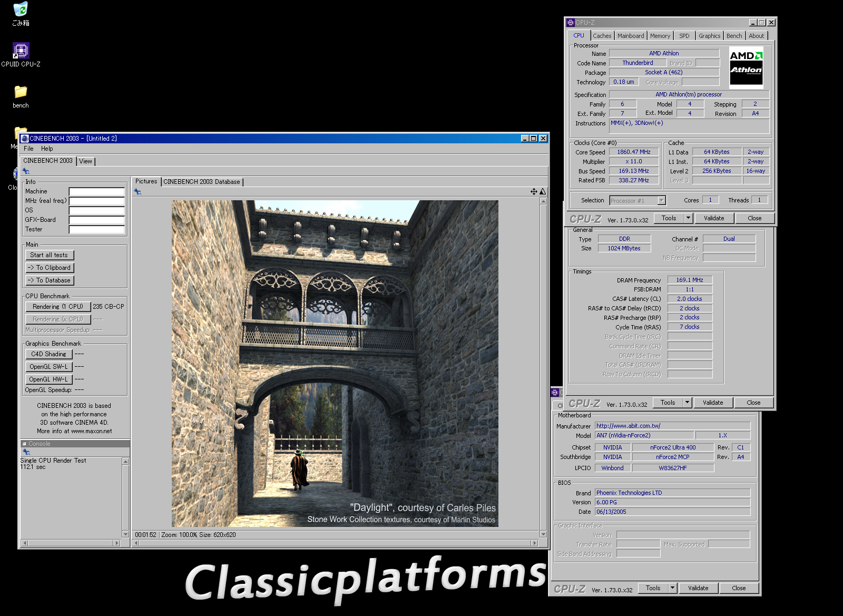
Task: Open the Caches tab in CPU-Z
Action: (x=602, y=36)
